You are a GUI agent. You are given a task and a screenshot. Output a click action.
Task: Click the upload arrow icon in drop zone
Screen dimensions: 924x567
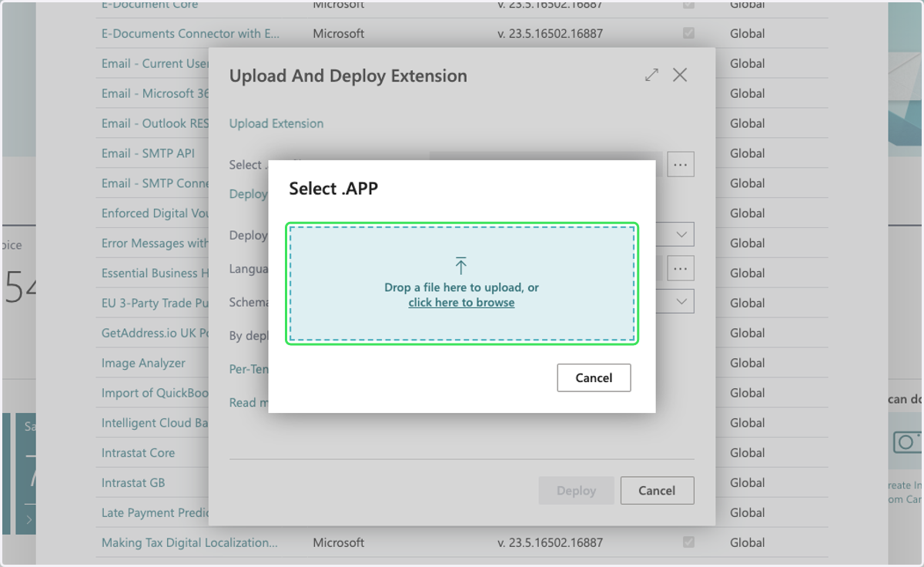point(461,267)
